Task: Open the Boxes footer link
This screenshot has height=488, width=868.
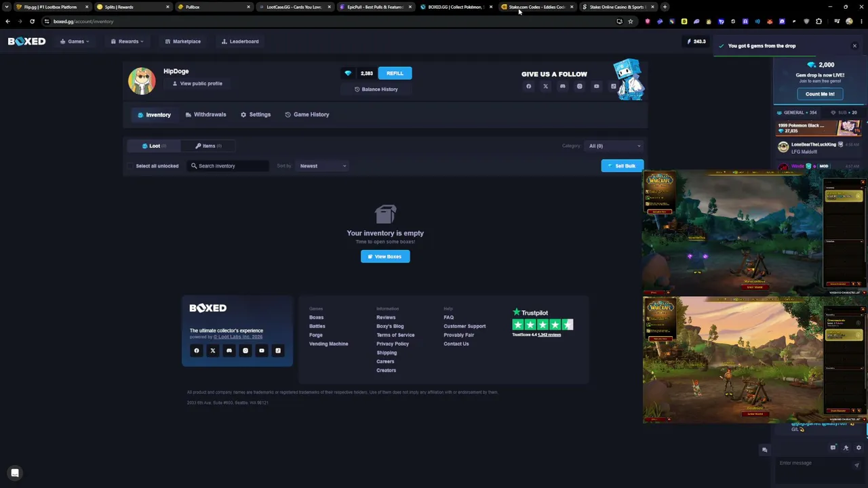Action: point(316,317)
